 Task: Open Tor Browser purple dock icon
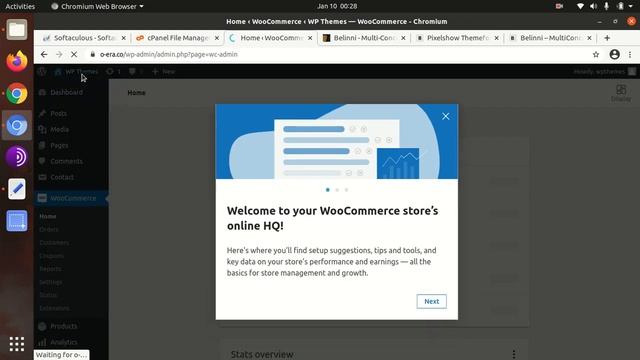coord(17,157)
